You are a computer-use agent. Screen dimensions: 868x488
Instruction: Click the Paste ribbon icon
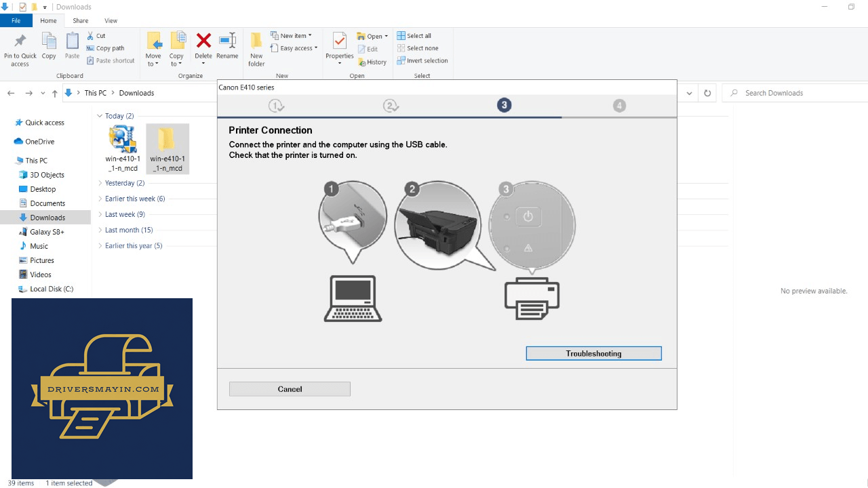[73, 46]
